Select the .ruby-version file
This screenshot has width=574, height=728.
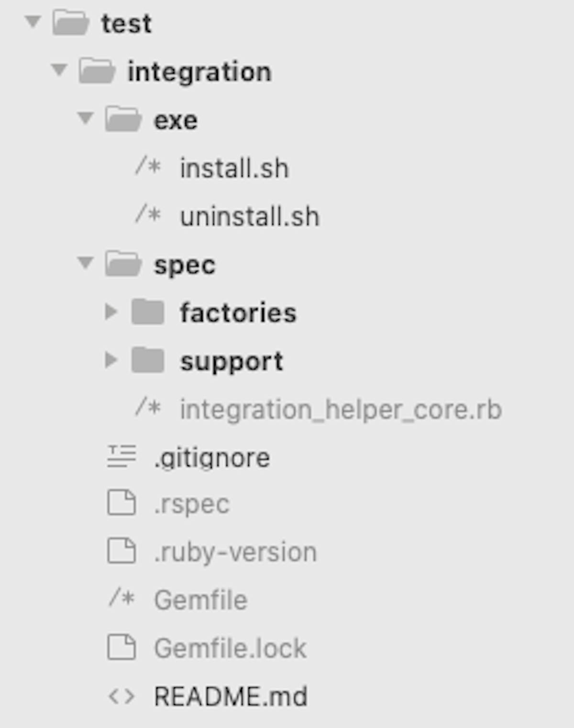click(235, 552)
